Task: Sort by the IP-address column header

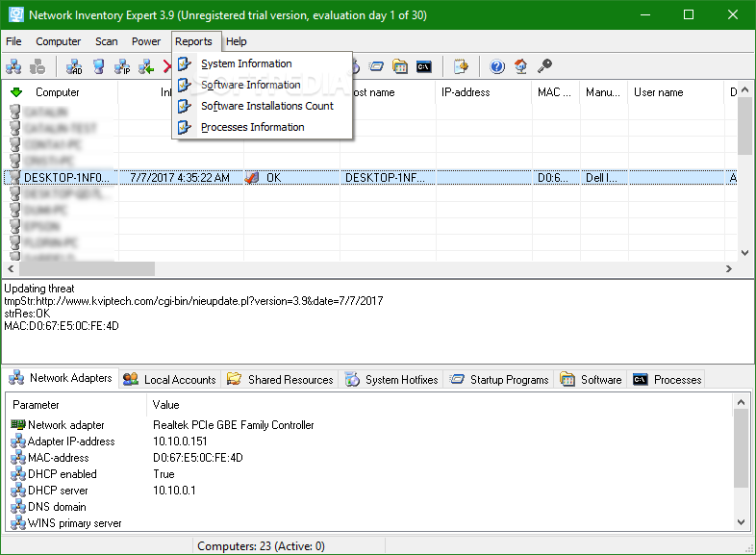Action: pos(484,92)
